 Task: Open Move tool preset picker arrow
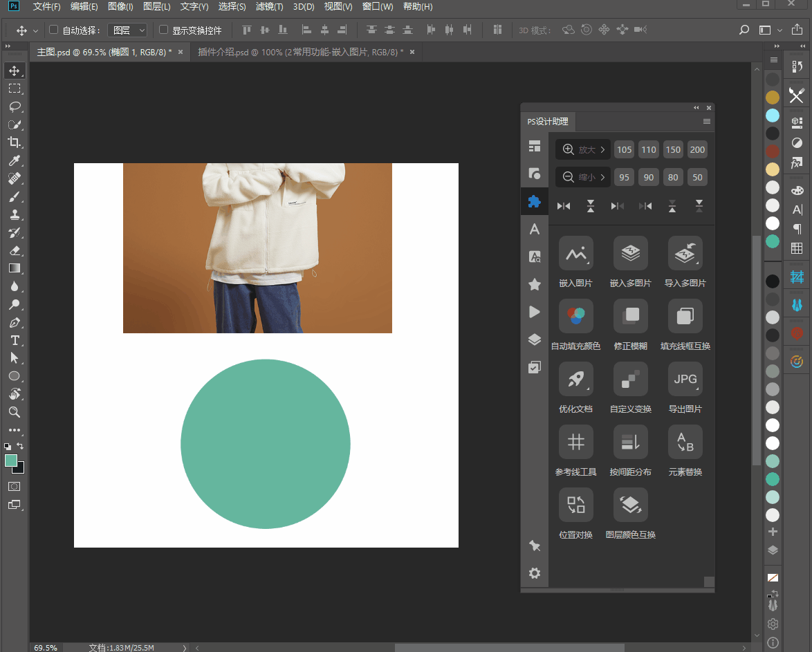click(x=36, y=30)
